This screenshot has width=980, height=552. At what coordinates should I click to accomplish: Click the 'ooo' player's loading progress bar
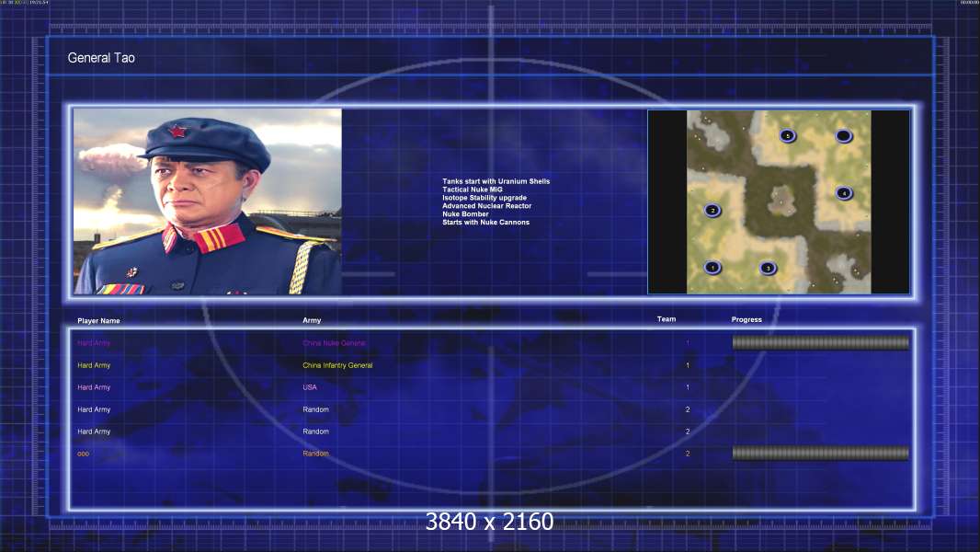click(821, 454)
